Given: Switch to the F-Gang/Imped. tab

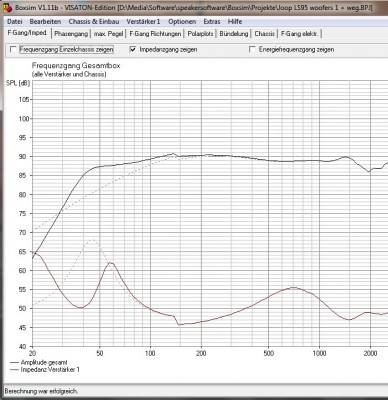Looking at the screenshot, I should (27, 33).
